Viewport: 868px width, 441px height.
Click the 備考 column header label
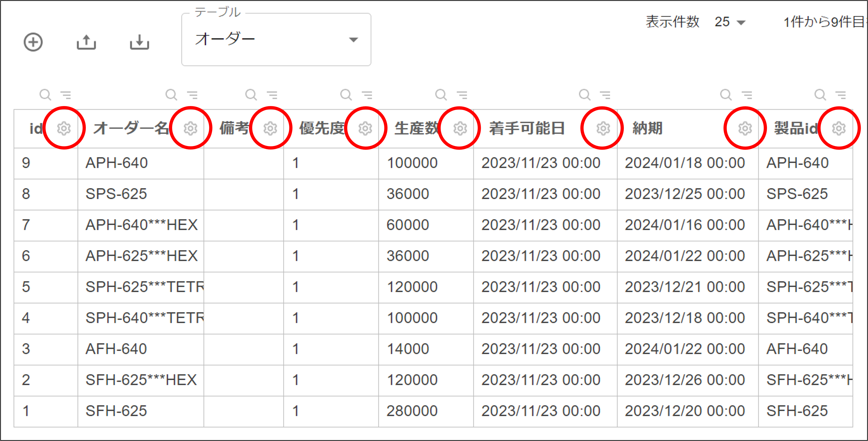click(x=234, y=128)
